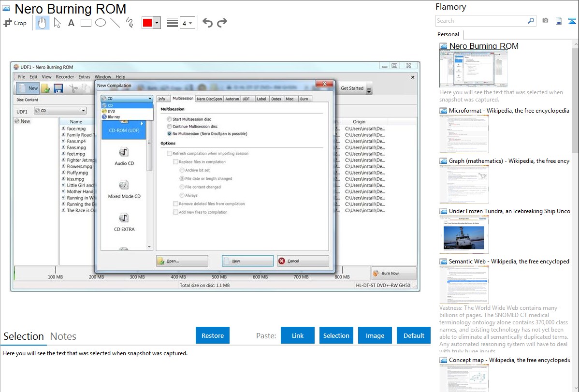Click the Nero scissors cut icon

coord(73,88)
